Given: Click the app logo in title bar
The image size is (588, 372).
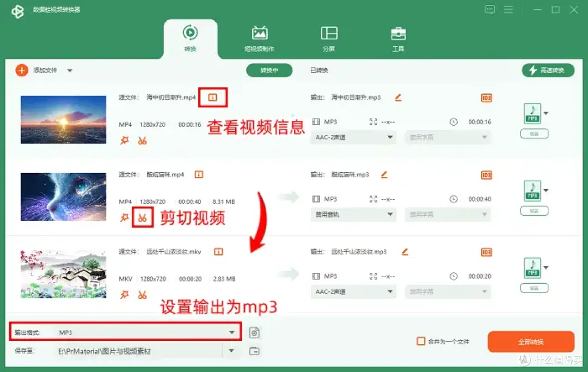Looking at the screenshot, I should [x=17, y=11].
